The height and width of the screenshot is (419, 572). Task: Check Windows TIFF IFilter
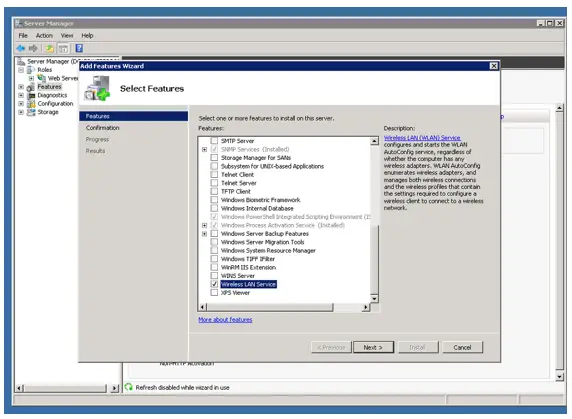214,259
